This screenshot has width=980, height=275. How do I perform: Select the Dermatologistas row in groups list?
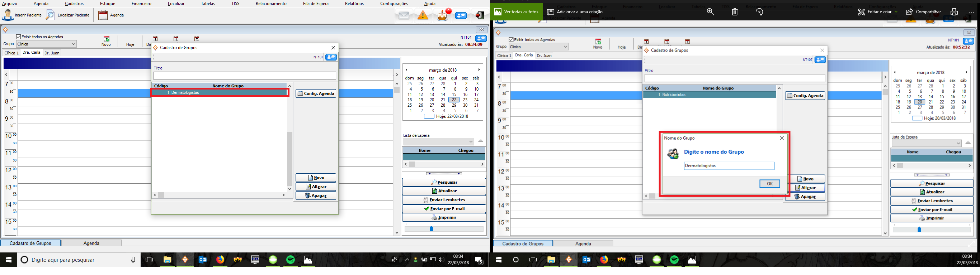point(220,93)
